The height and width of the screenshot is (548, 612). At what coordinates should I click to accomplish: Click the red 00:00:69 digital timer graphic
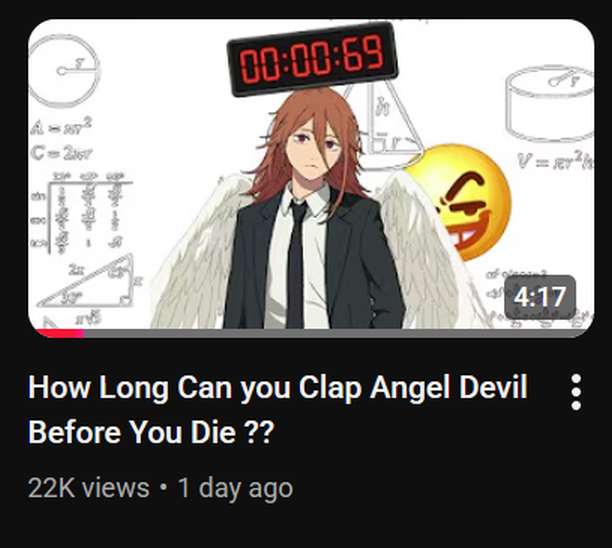(x=312, y=59)
